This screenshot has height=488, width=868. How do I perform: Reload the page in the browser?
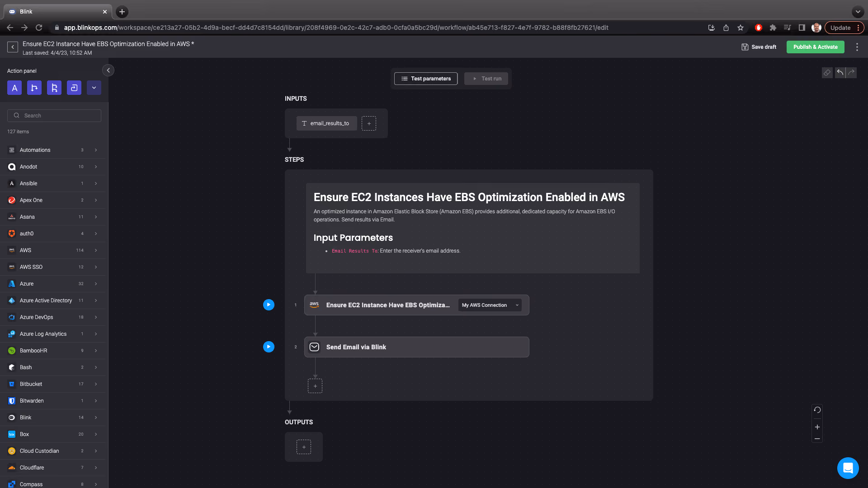coord(39,28)
